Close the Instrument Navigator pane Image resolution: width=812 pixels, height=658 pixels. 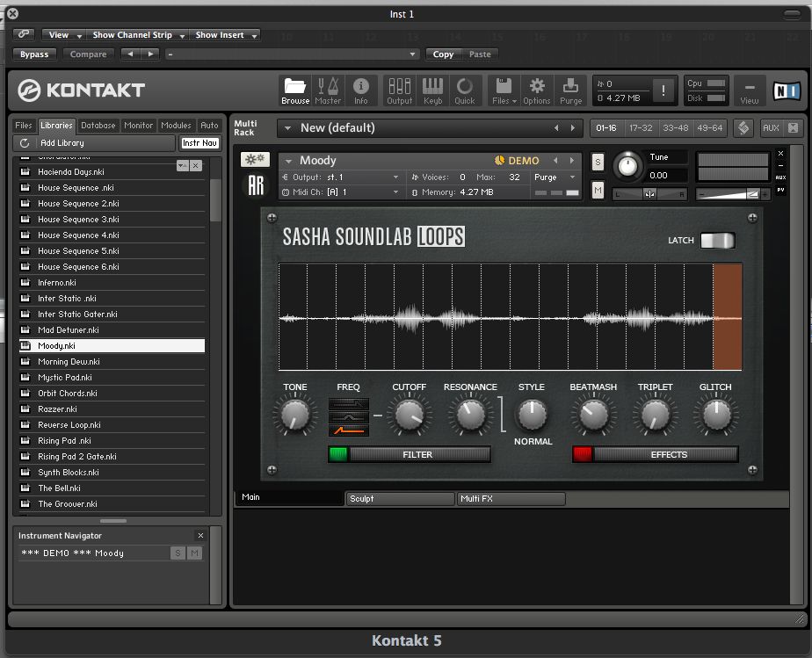pyautogui.click(x=200, y=535)
